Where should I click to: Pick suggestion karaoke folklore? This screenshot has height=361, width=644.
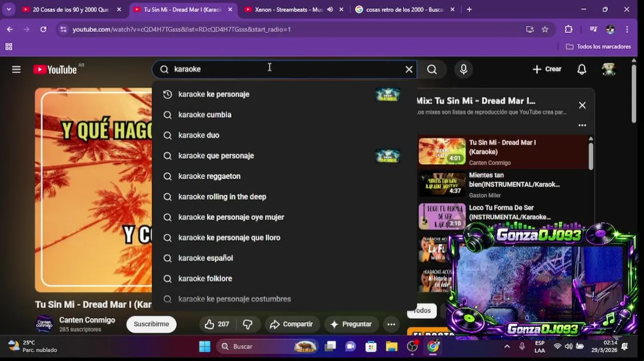[x=284, y=279]
